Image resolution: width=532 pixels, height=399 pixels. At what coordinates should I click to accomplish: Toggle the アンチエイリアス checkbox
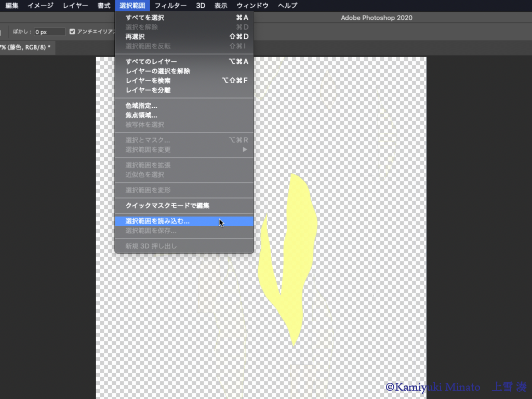[x=73, y=32]
